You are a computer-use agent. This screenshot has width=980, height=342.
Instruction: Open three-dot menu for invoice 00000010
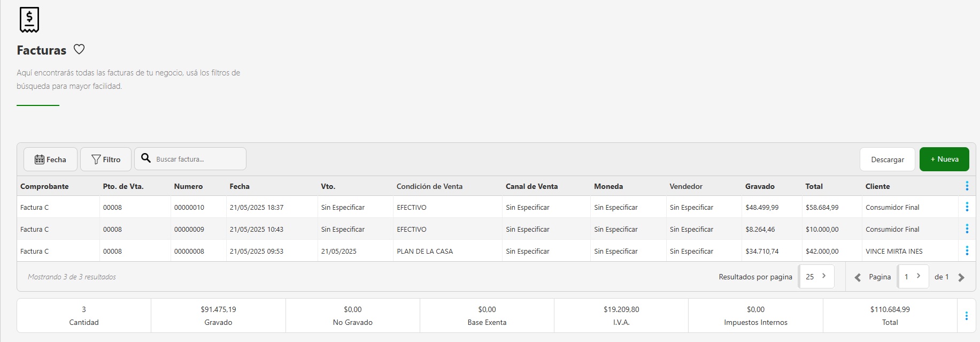[x=967, y=207]
